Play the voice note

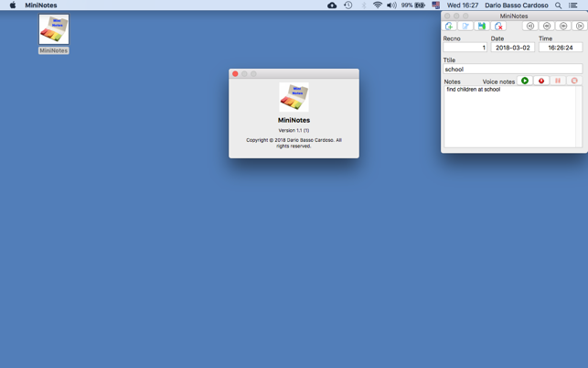point(525,81)
